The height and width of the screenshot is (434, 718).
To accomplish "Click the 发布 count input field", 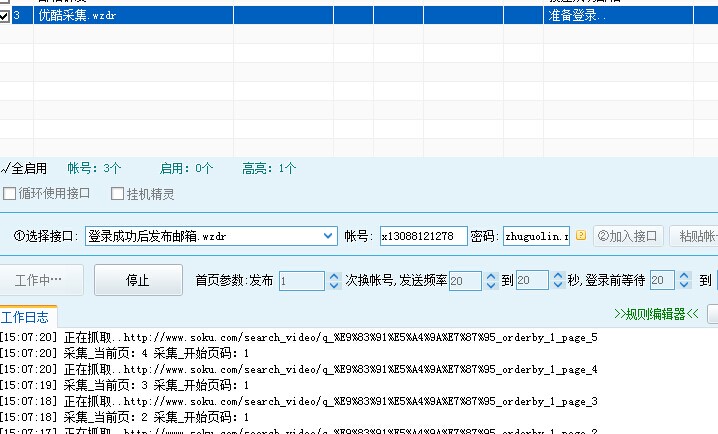I will (x=302, y=281).
